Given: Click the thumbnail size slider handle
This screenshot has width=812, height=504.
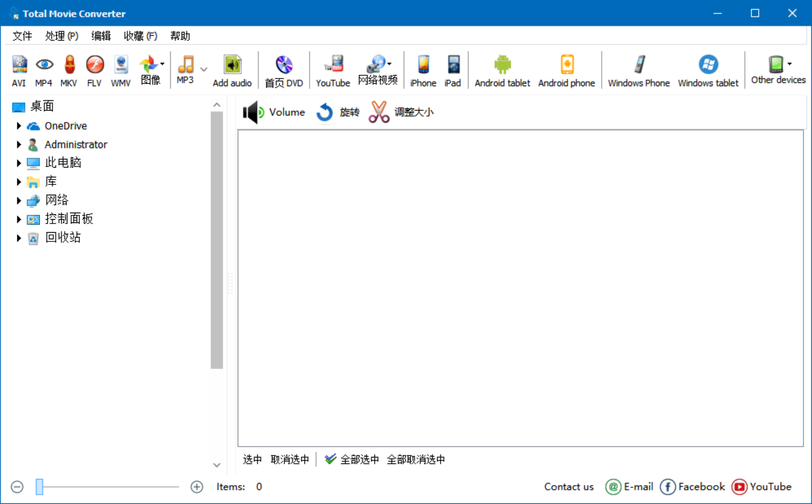Looking at the screenshot, I should (39, 487).
